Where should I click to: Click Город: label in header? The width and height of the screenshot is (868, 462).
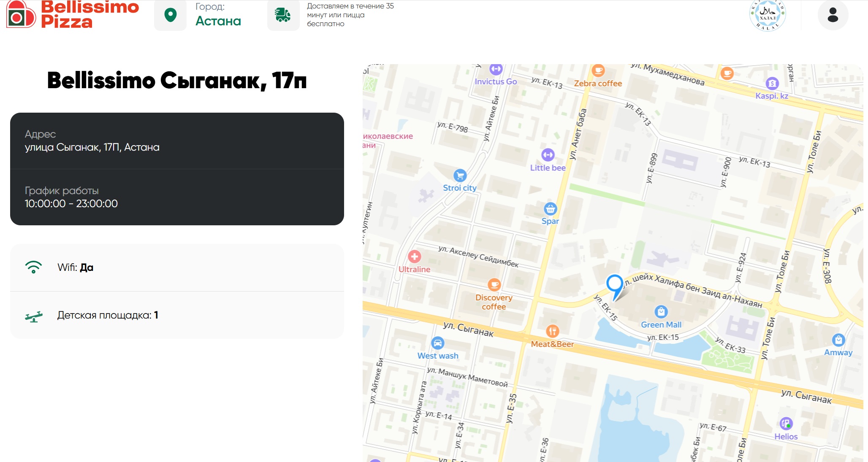[x=210, y=7]
